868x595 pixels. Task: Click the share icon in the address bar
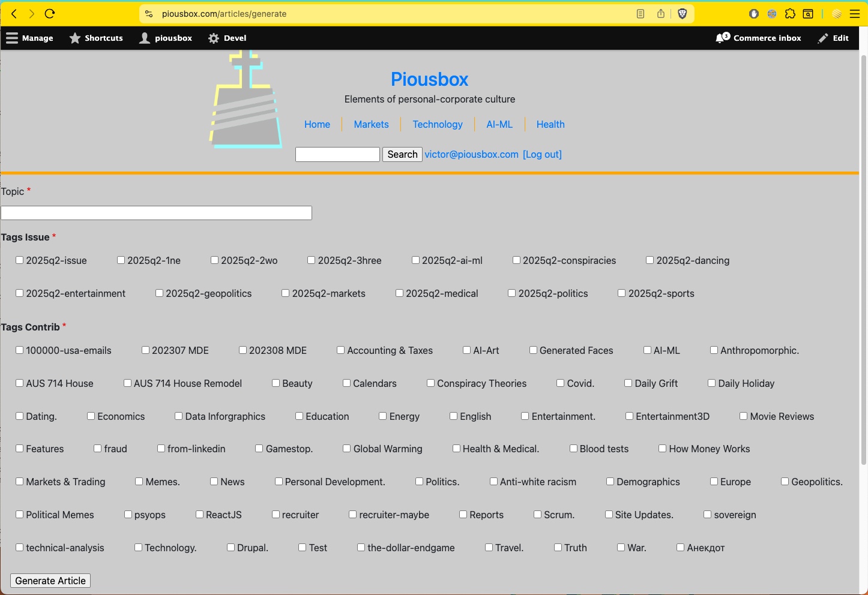coord(661,13)
